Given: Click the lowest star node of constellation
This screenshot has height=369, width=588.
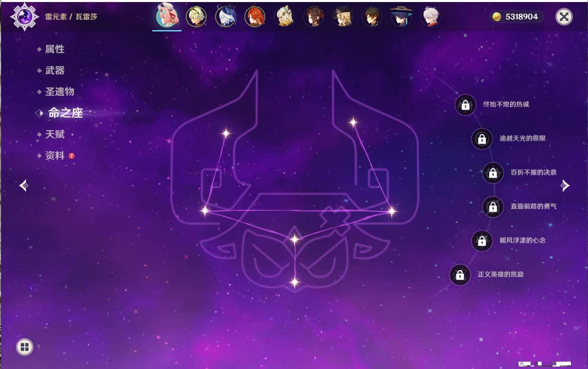Looking at the screenshot, I should click(294, 282).
